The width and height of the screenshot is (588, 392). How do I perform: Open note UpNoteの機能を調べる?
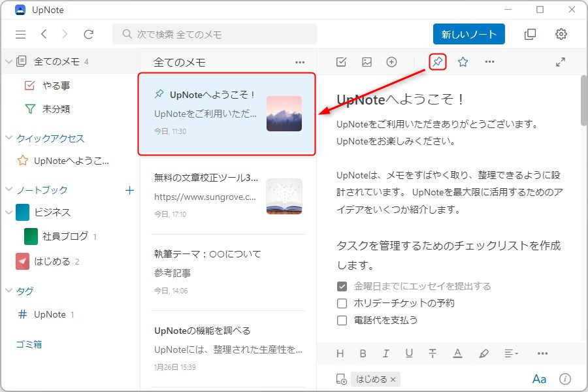tap(228, 349)
